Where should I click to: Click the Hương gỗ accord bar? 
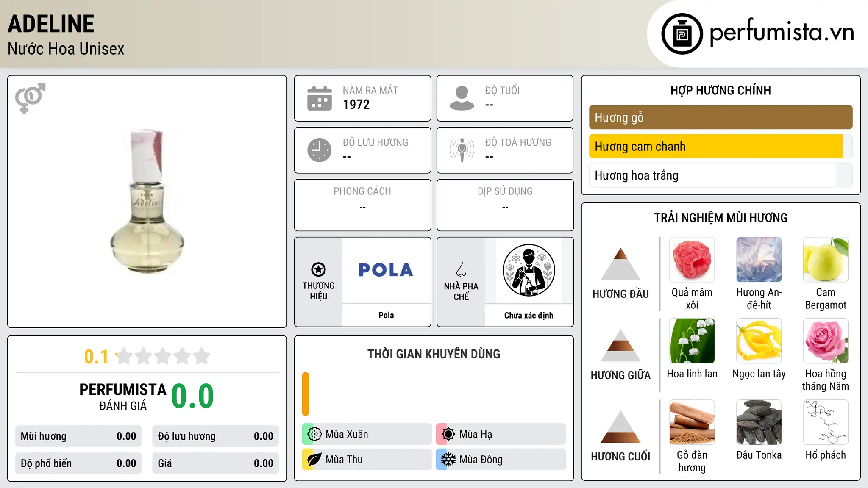pyautogui.click(x=721, y=117)
